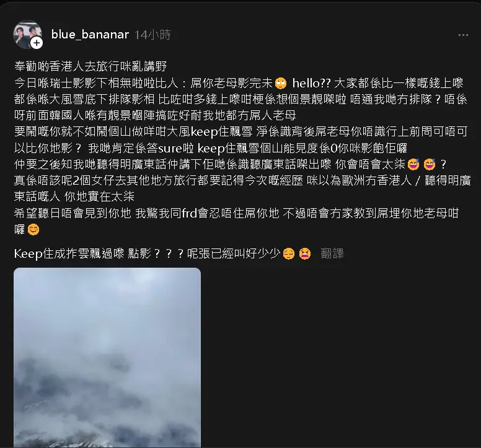Click the opening line 奉勸啲香港人去旅行咪亂講野
Image resolution: width=481 pixels, height=448 pixels.
[x=90, y=66]
